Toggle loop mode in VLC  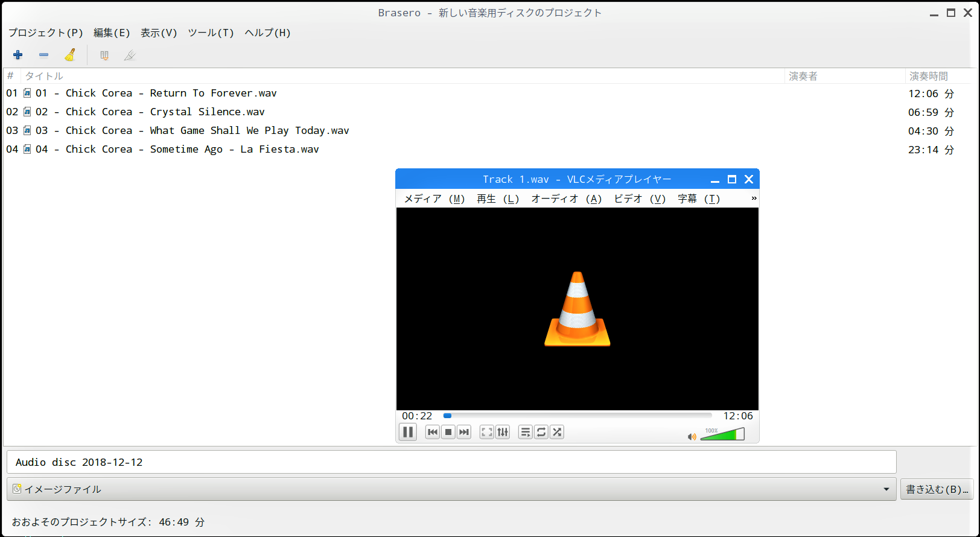click(541, 432)
